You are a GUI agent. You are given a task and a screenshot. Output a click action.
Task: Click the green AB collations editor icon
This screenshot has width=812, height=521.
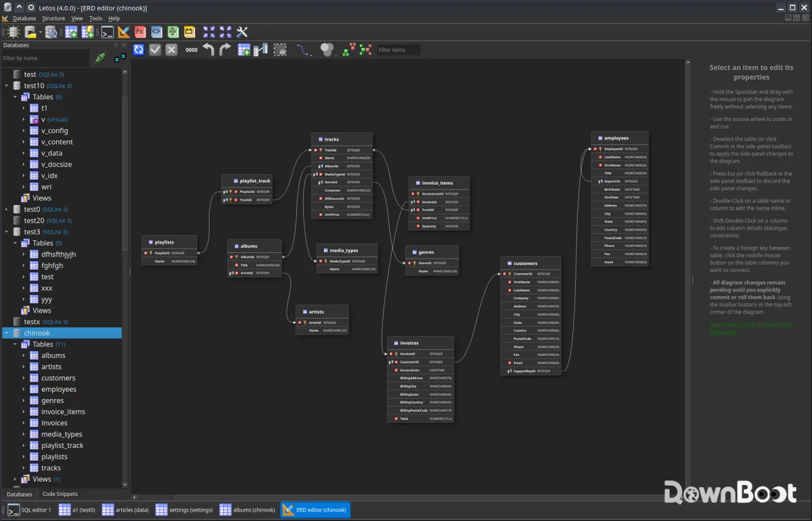tap(173, 32)
